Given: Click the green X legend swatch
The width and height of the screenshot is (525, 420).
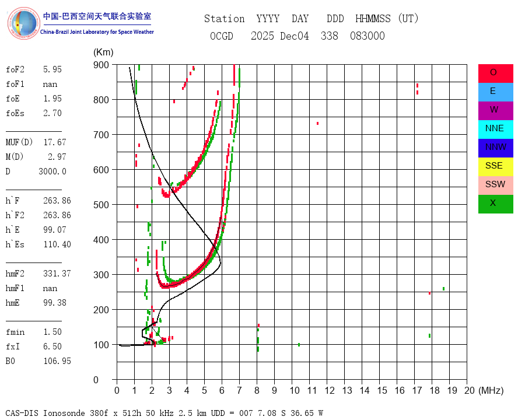Looking at the screenshot, I should point(495,204).
